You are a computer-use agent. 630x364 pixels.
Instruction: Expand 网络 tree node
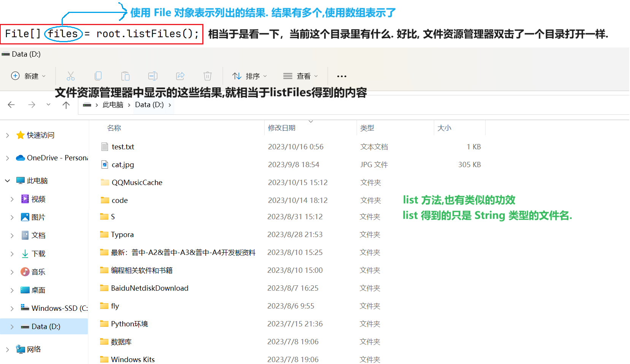pyautogui.click(x=8, y=350)
